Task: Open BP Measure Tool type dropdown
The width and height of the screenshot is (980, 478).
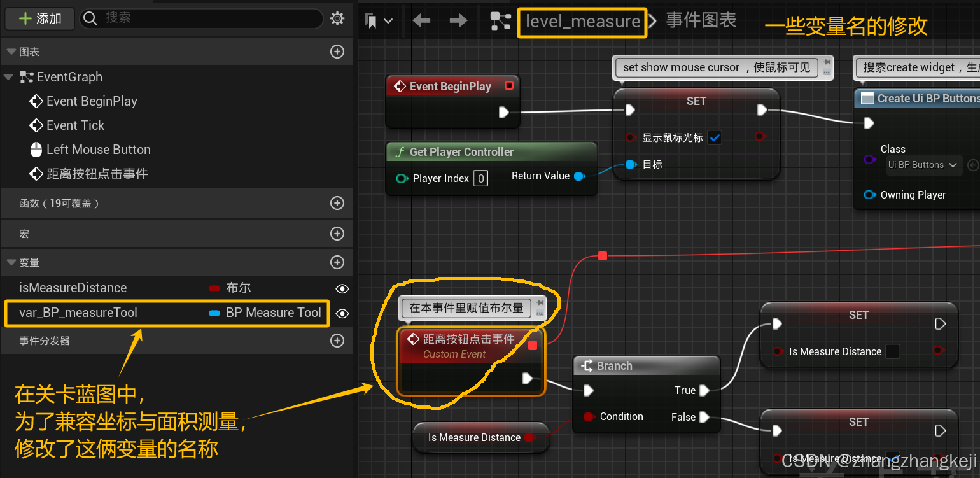Action: 265,313
